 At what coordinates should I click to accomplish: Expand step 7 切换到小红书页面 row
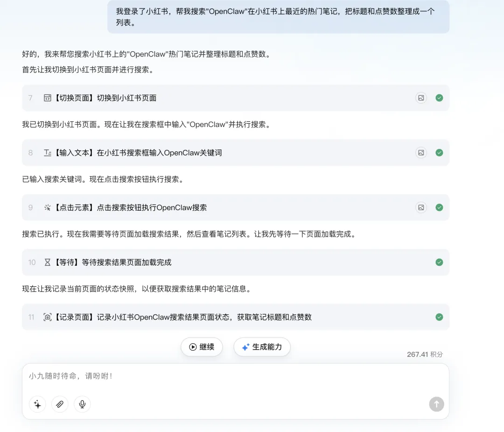[235, 98]
